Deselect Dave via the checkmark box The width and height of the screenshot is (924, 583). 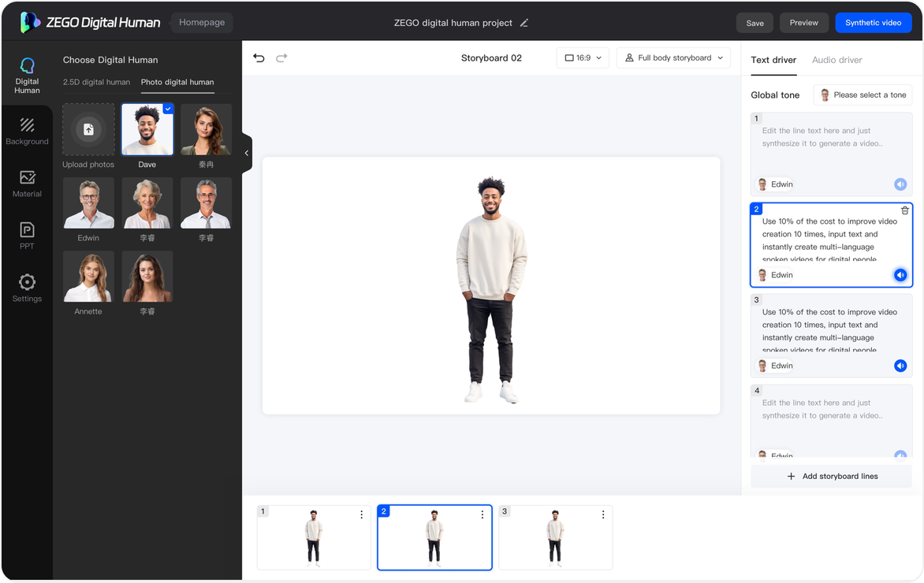tap(168, 109)
